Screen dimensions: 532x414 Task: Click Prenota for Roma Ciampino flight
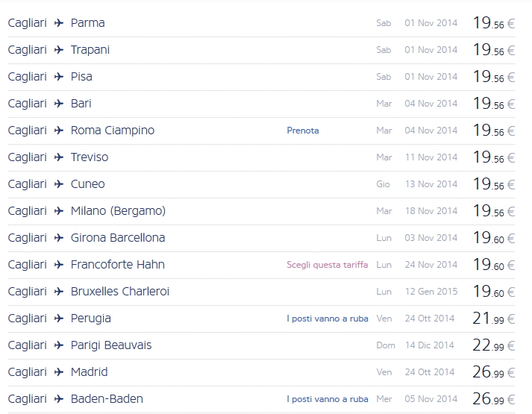pyautogui.click(x=302, y=131)
